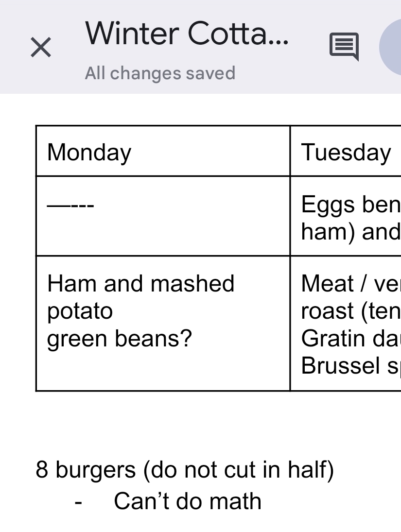Click the Eggs ben text in Tuesday column
Image resolution: width=401 pixels, height=532 pixels.
pos(350,205)
